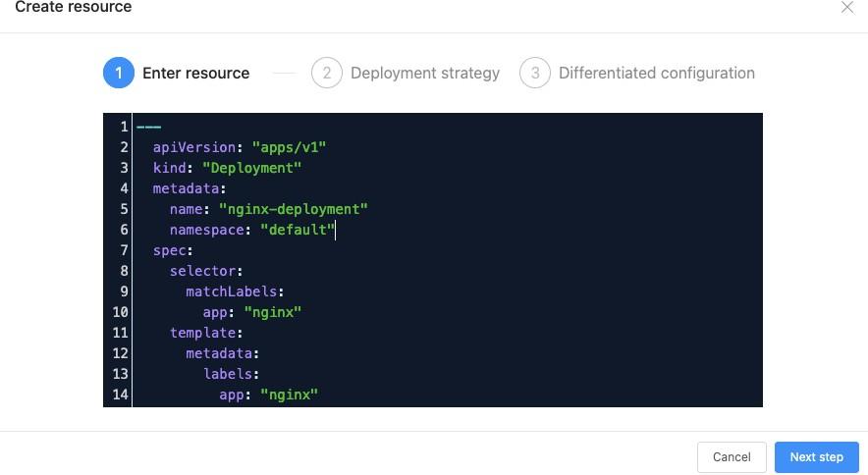The width and height of the screenshot is (868, 475).
Task: Click the "Deployment" kind value
Action: [x=259, y=168]
